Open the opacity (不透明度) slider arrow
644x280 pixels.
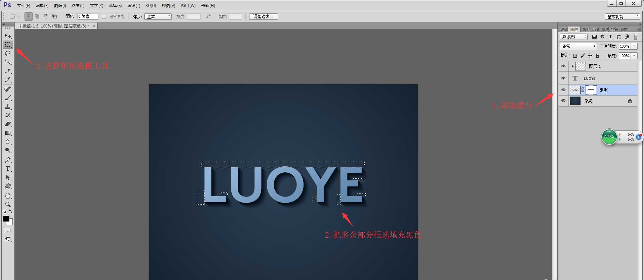pyautogui.click(x=634, y=46)
